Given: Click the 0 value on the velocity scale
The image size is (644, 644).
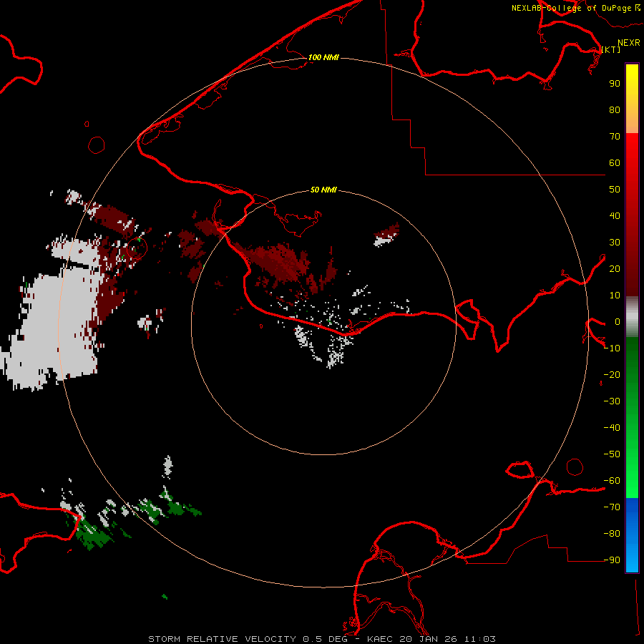Looking at the screenshot, I should (618, 321).
